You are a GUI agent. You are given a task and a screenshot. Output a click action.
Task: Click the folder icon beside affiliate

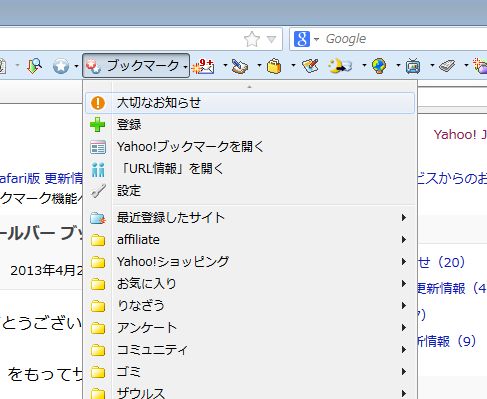(98, 240)
